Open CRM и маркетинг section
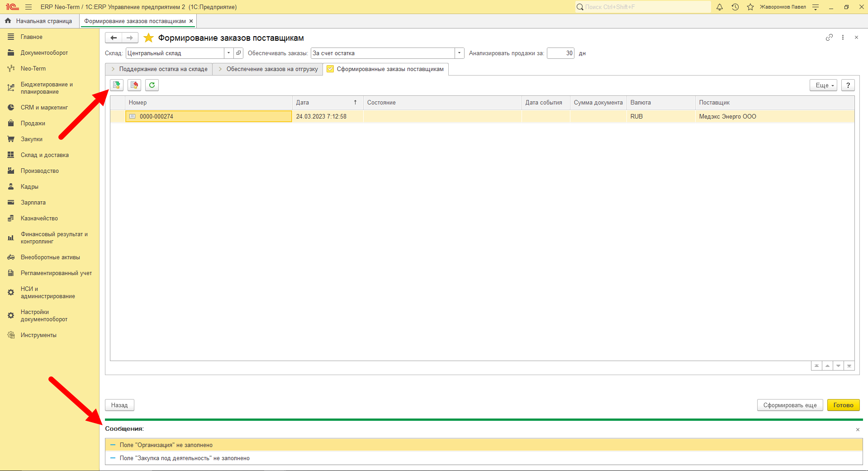 44,108
